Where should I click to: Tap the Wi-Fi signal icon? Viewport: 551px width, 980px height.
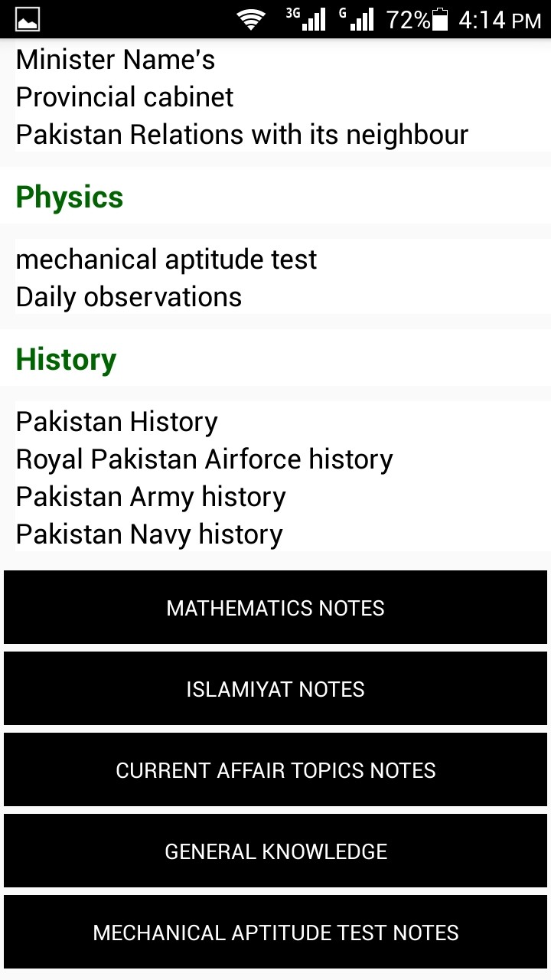pos(250,19)
